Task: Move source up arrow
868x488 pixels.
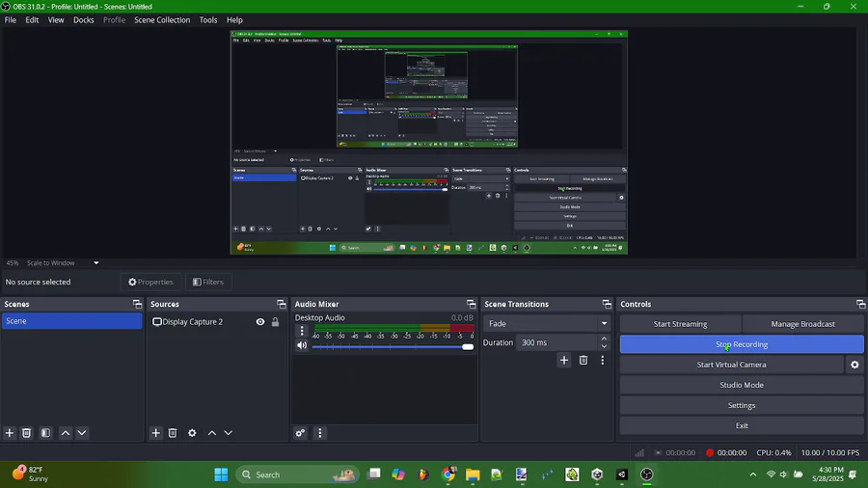Action: [x=211, y=433]
